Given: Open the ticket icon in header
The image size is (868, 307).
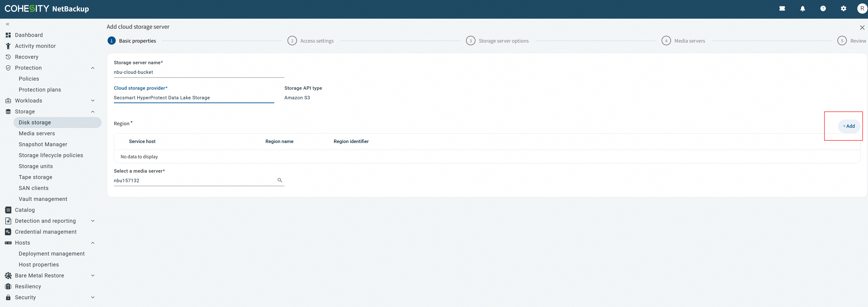Looking at the screenshot, I should point(782,9).
